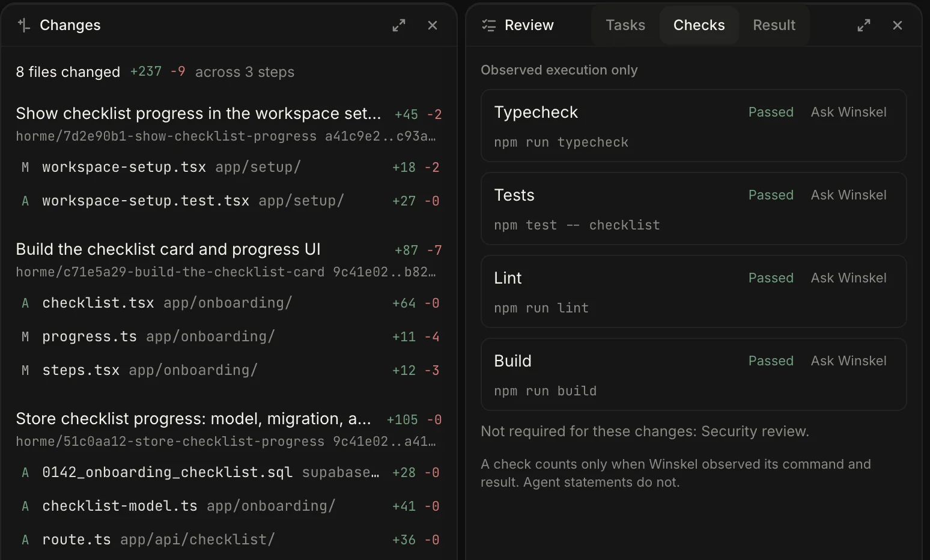Click the Passed status on the Build check
Viewport: 930px width, 560px height.
tap(771, 361)
